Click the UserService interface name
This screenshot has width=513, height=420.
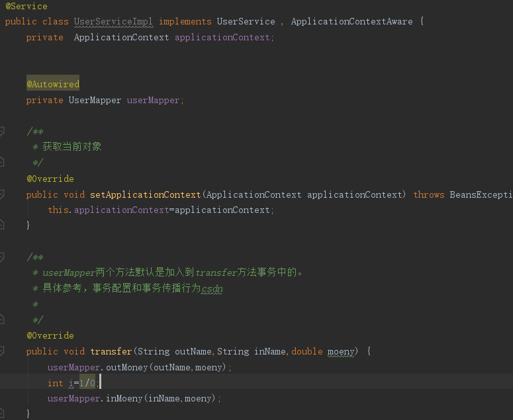coord(246,22)
